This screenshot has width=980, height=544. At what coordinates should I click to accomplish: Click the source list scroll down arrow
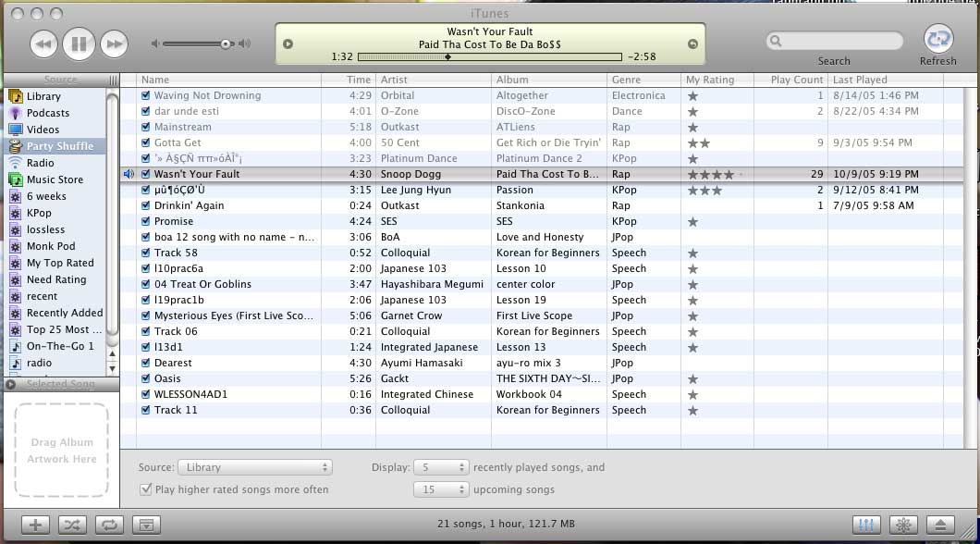click(113, 369)
